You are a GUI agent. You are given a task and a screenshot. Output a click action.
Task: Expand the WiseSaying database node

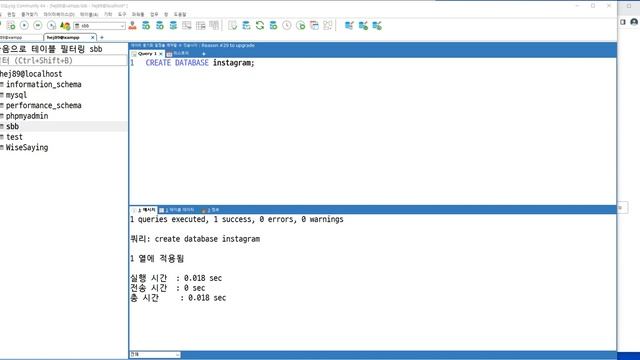(x=2, y=148)
